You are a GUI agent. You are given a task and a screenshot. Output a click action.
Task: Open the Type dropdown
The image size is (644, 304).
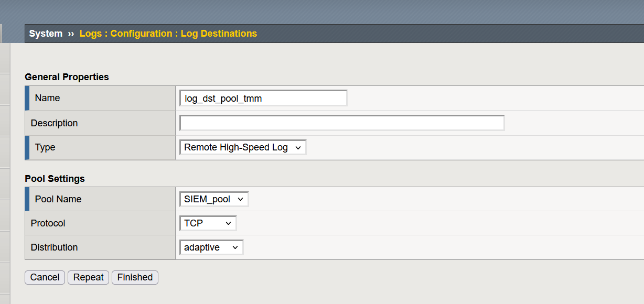[242, 147]
